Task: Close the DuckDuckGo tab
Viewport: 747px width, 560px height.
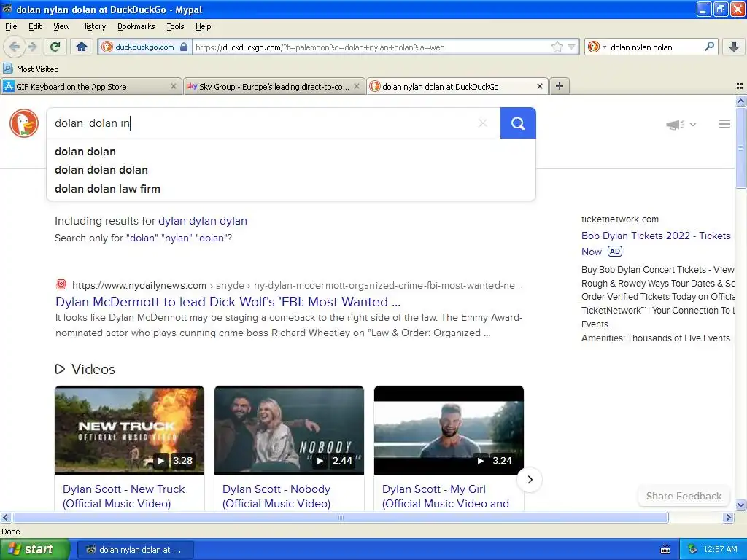Action: pos(540,86)
